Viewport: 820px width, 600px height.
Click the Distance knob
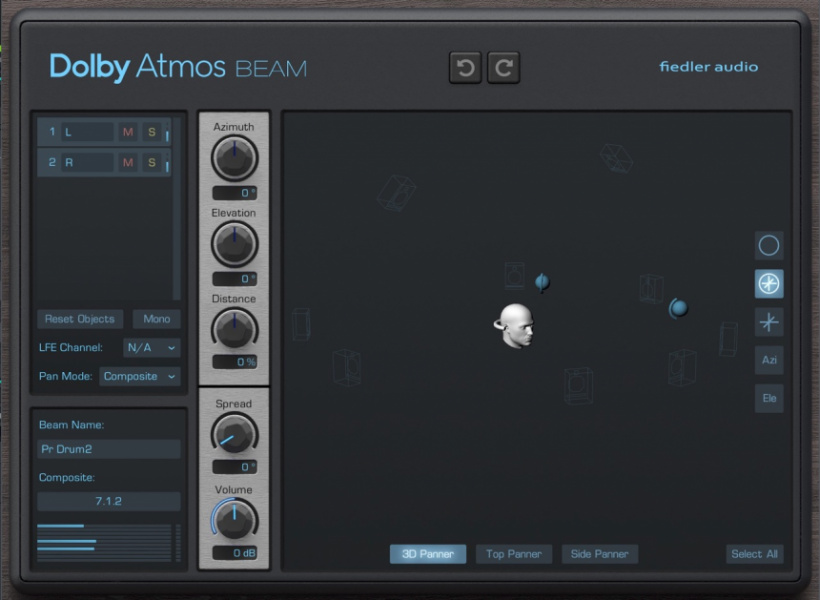pyautogui.click(x=234, y=329)
